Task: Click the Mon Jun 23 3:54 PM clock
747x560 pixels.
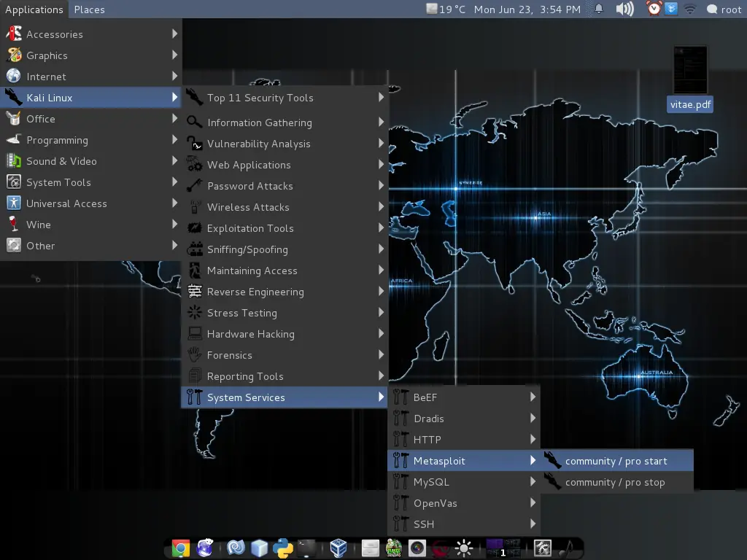Action: click(x=527, y=9)
